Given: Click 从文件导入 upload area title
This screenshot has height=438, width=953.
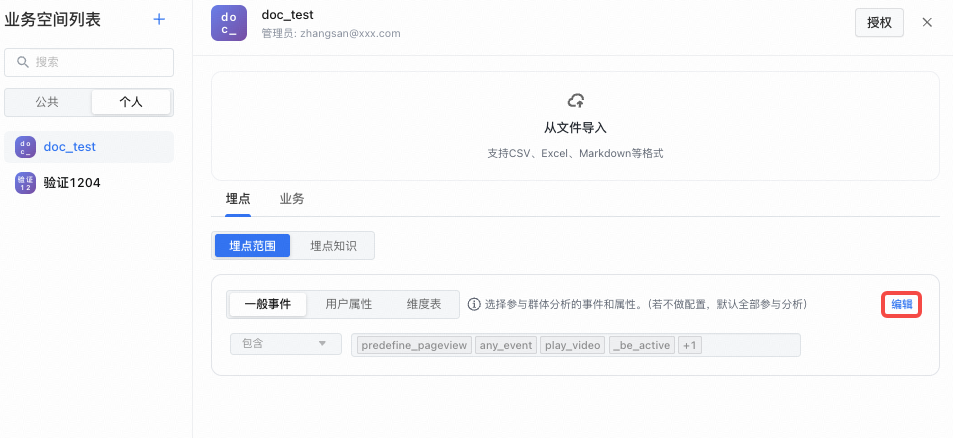Looking at the screenshot, I should pos(575,128).
